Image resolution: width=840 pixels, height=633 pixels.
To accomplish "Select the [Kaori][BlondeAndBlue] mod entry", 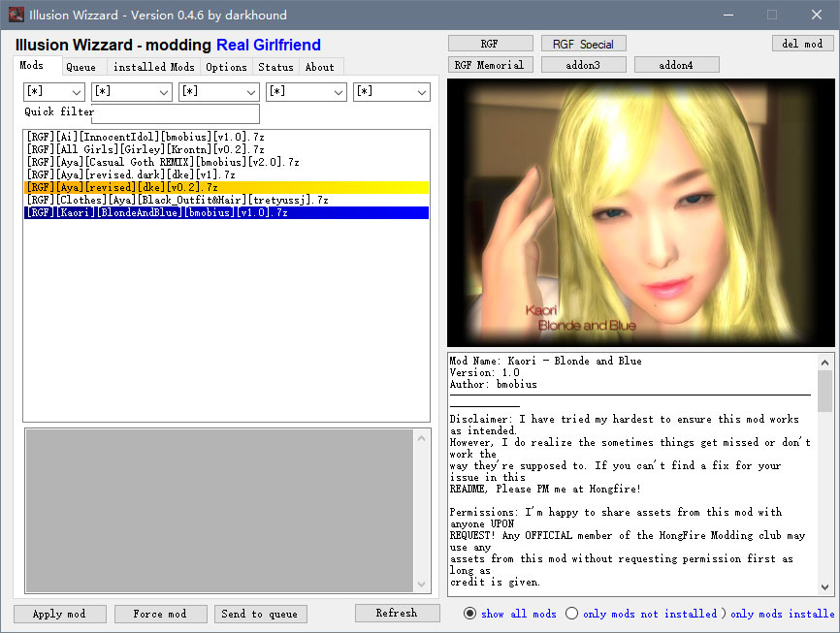I will pyautogui.click(x=226, y=212).
